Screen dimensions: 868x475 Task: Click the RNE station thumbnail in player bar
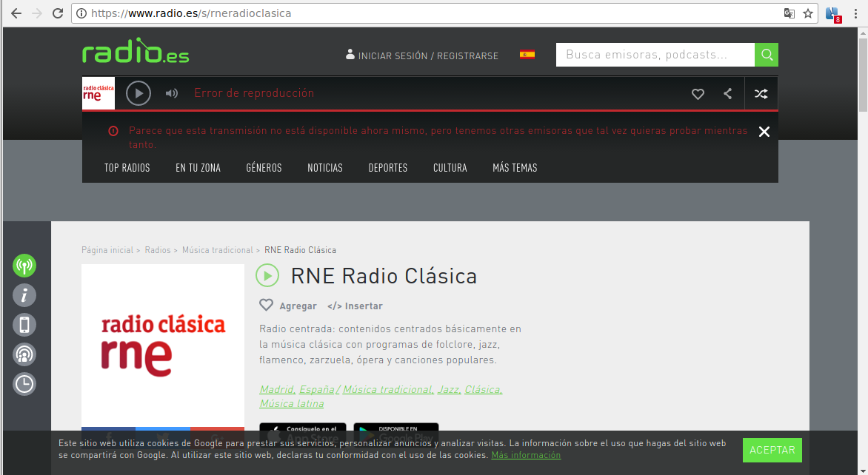tap(99, 93)
